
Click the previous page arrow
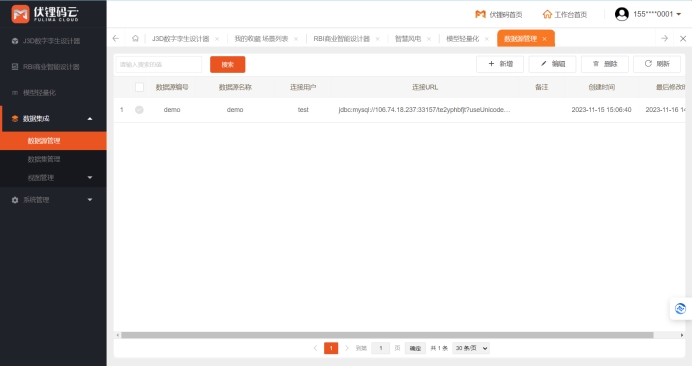coord(315,348)
